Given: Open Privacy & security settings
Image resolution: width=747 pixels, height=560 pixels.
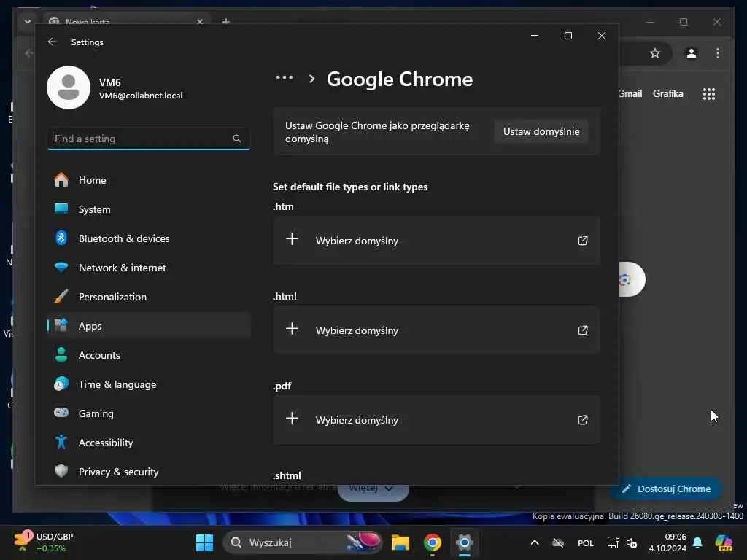Looking at the screenshot, I should pos(149,472).
